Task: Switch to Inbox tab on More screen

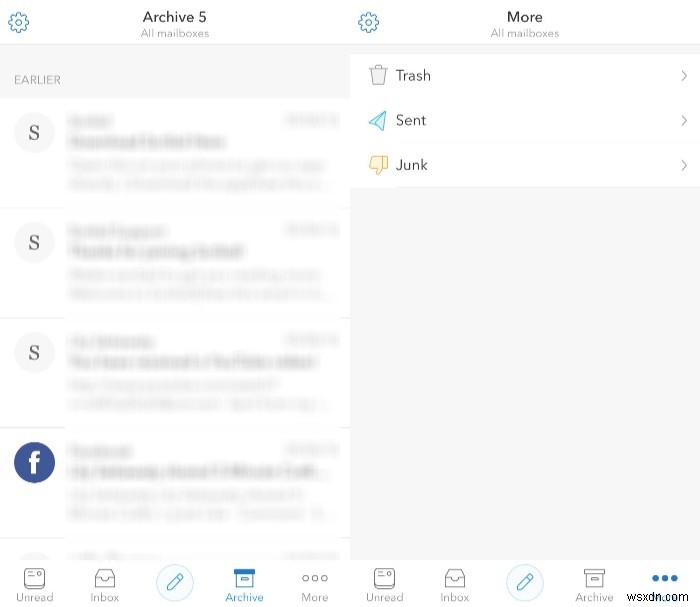Action: [454, 585]
